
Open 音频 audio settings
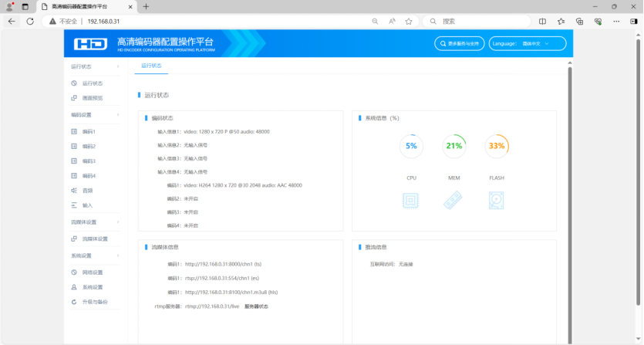click(83, 191)
